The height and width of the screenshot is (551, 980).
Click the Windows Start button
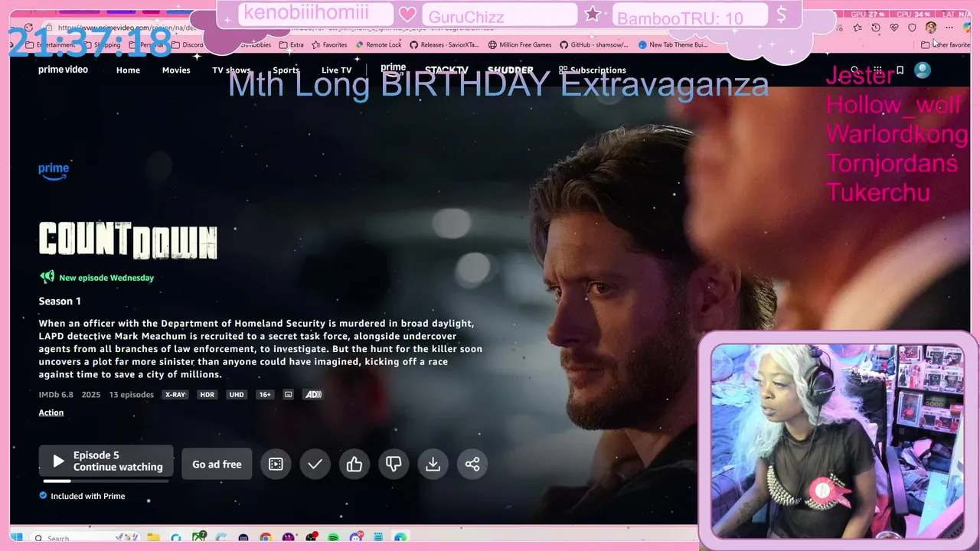click(x=17, y=537)
